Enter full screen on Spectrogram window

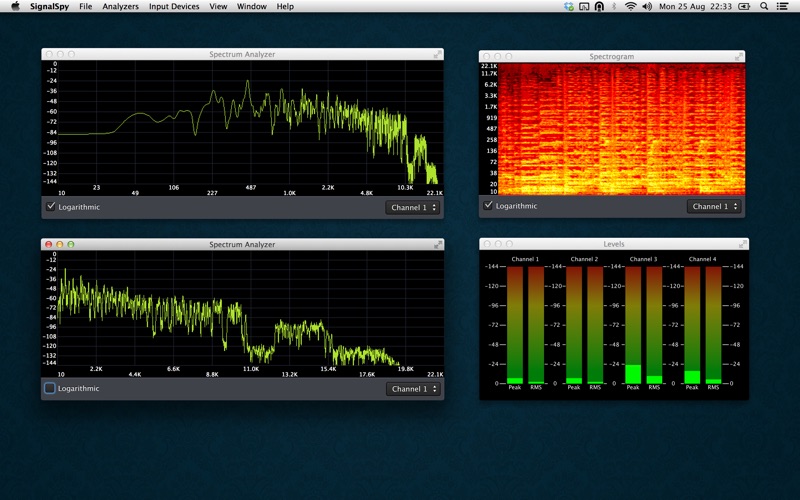click(x=739, y=57)
